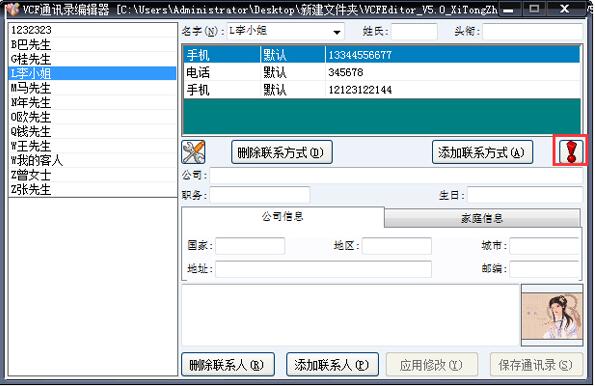Focus the 邮编 postal code field
The image size is (595, 386).
click(544, 269)
